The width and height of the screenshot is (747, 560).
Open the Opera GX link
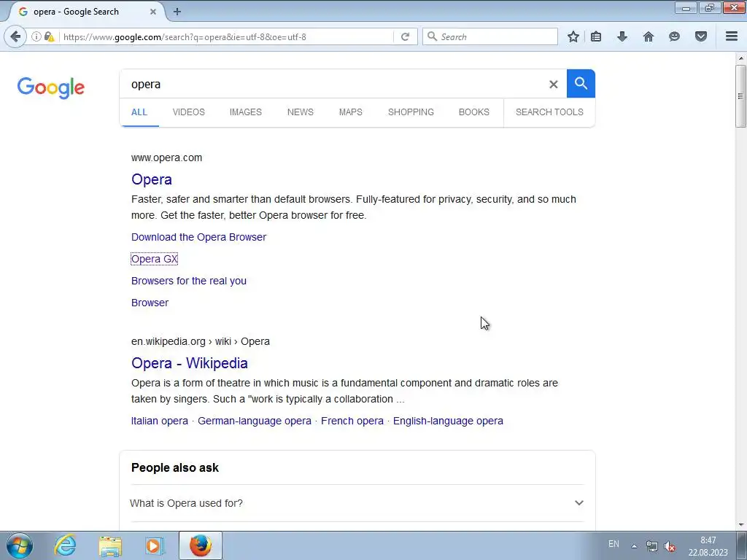tap(155, 259)
